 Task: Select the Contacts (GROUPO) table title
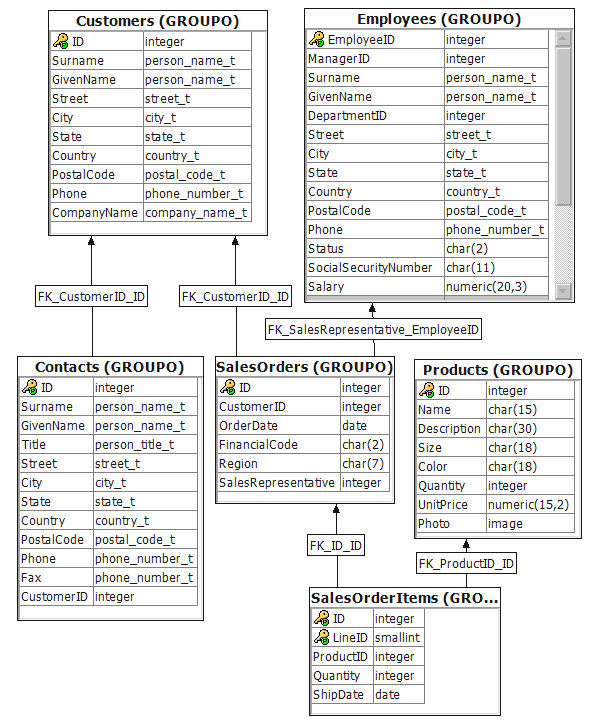pyautogui.click(x=110, y=367)
